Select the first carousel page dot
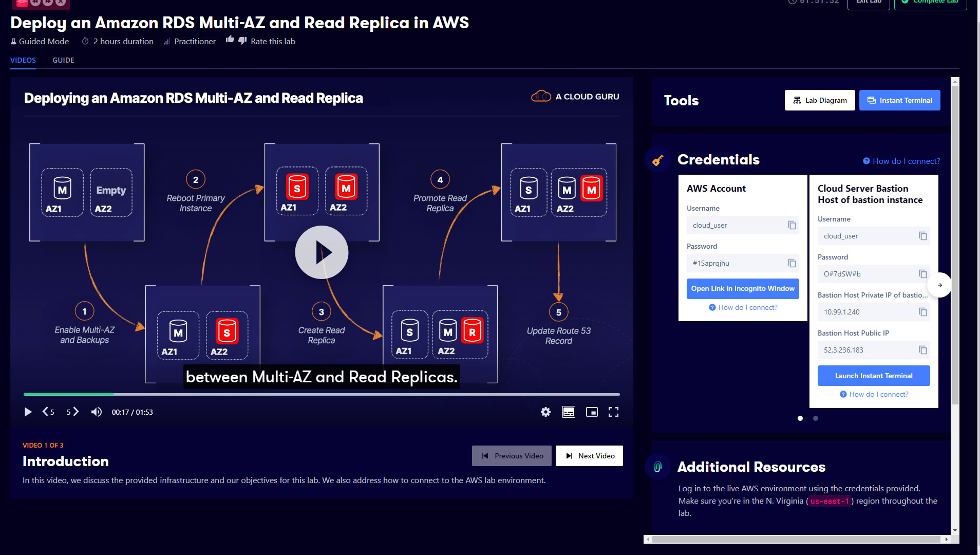 800,418
